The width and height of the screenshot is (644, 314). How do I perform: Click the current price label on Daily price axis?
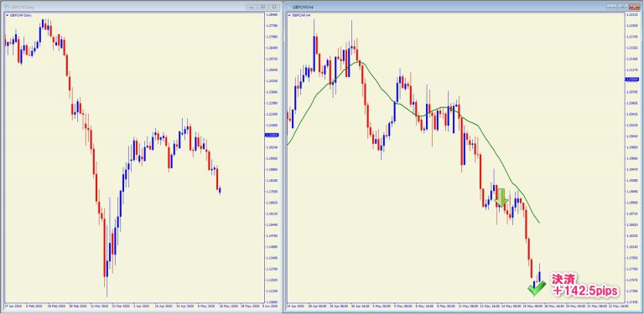[272, 135]
